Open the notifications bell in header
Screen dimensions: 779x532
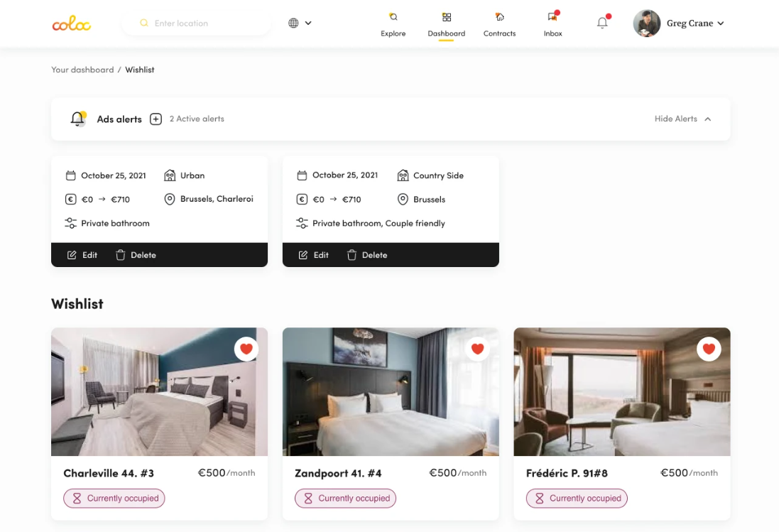[603, 22]
